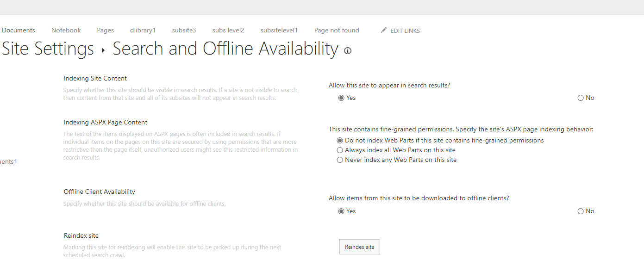Choose Always index all Web Parts option
The width and height of the screenshot is (644, 278).
(x=340, y=150)
